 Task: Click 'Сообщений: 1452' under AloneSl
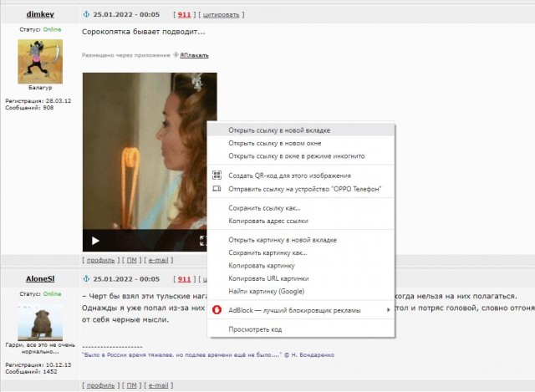31,372
